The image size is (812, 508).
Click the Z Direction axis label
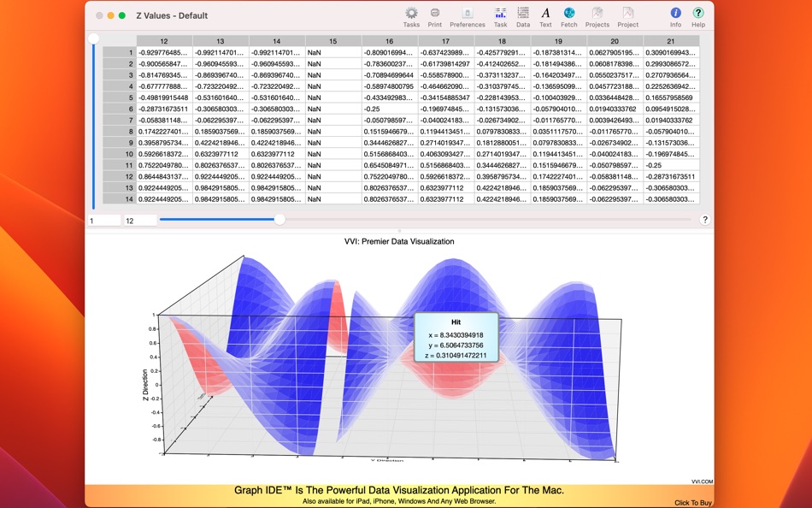145,385
